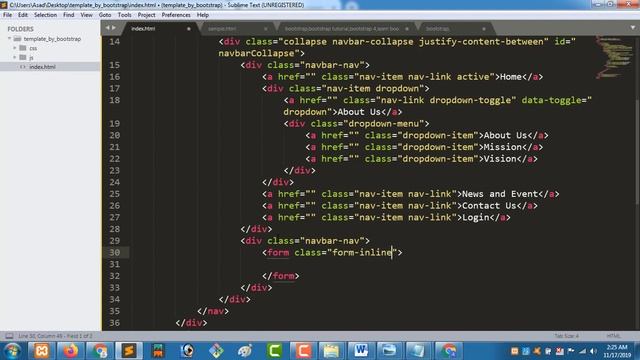The width and height of the screenshot is (640, 360).
Task: Close the sample.html tab
Action: tap(265, 29)
